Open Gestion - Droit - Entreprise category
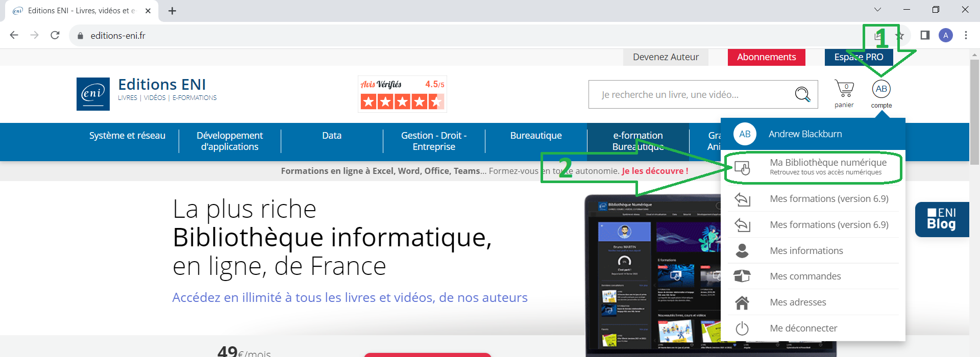The height and width of the screenshot is (357, 980). 434,141
